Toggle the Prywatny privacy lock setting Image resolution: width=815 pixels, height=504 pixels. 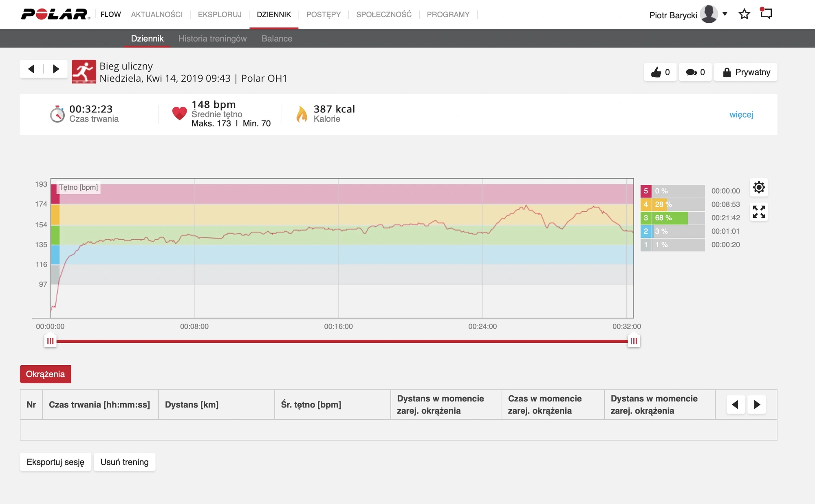[746, 72]
